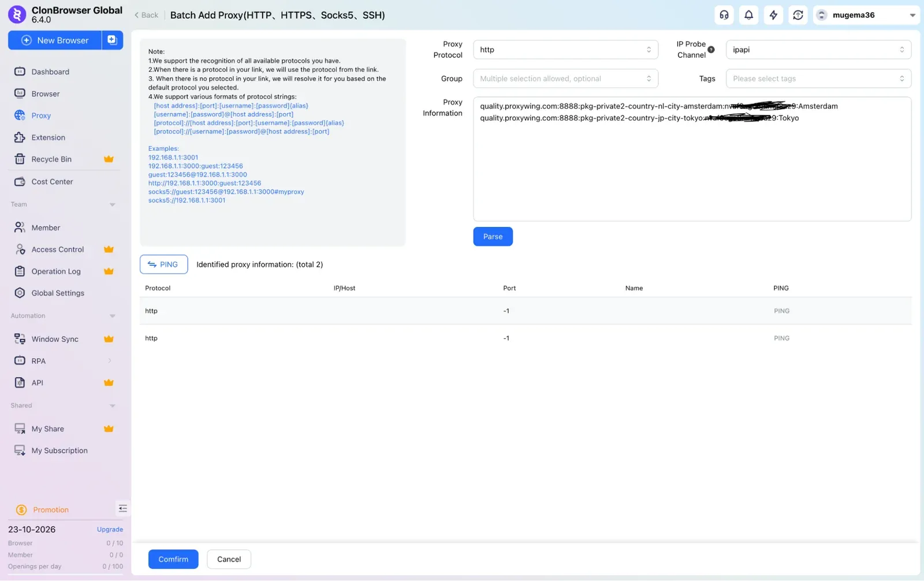Click batch create icon beside New Browser

(113, 40)
